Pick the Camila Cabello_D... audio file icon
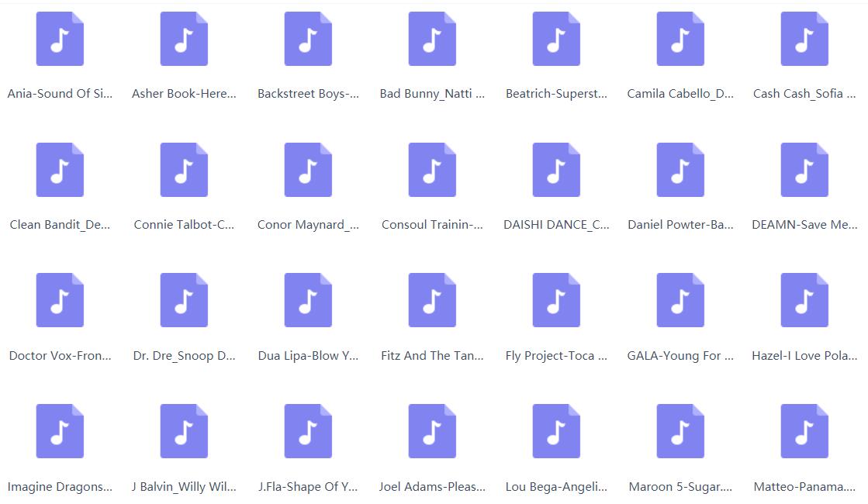Screen dimensions: 868x504 680,39
